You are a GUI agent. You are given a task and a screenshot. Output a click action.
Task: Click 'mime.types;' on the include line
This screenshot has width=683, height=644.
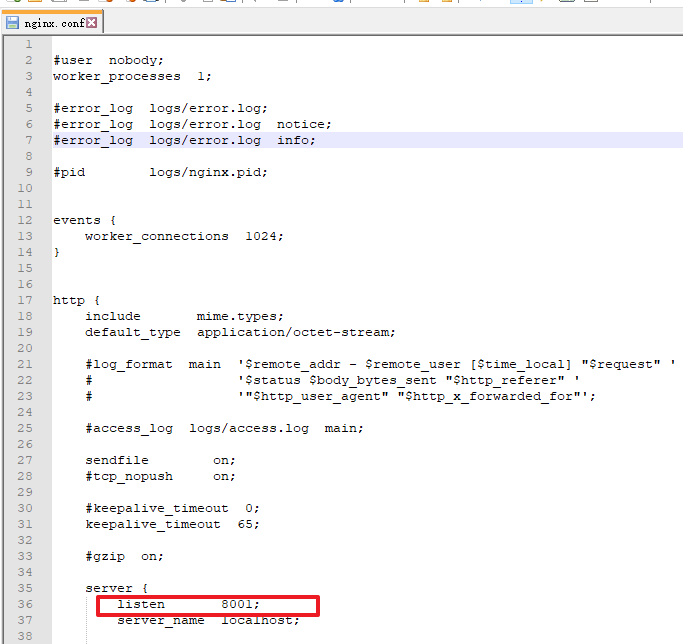pyautogui.click(x=240, y=316)
